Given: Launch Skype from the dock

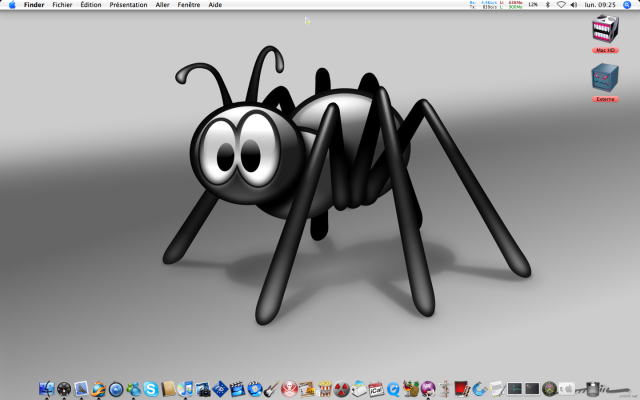Looking at the screenshot, I should pos(150,388).
